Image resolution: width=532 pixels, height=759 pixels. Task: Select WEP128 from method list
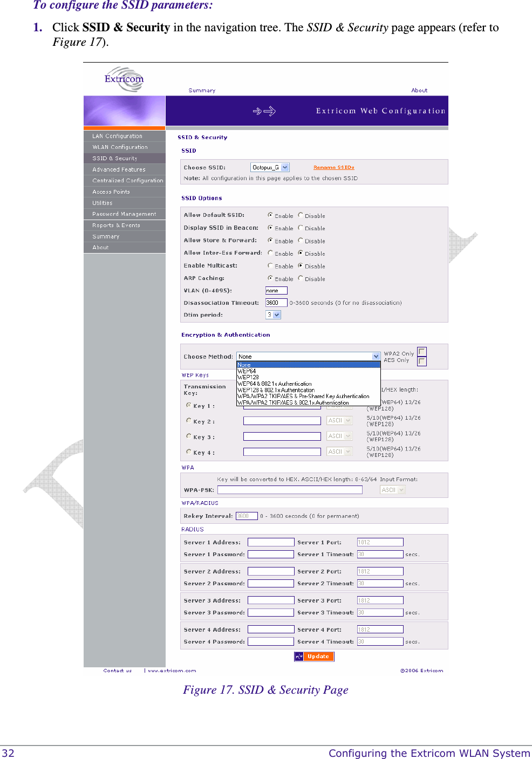click(309, 377)
